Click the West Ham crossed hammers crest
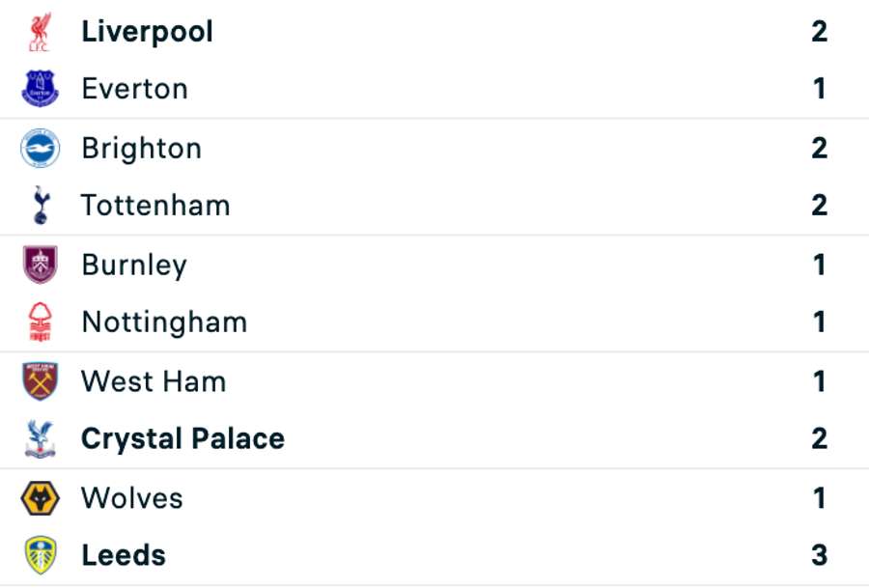Screen dimensions: 869x588 [38, 381]
